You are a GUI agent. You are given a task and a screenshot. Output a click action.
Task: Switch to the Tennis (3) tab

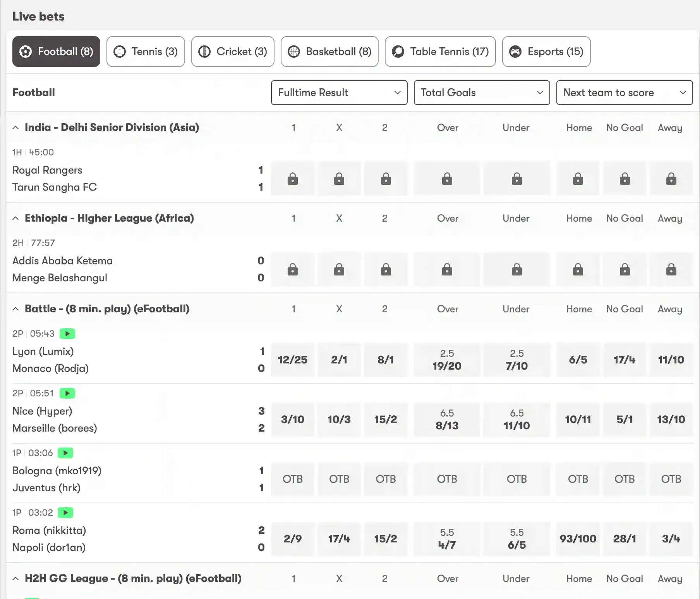[x=146, y=52]
